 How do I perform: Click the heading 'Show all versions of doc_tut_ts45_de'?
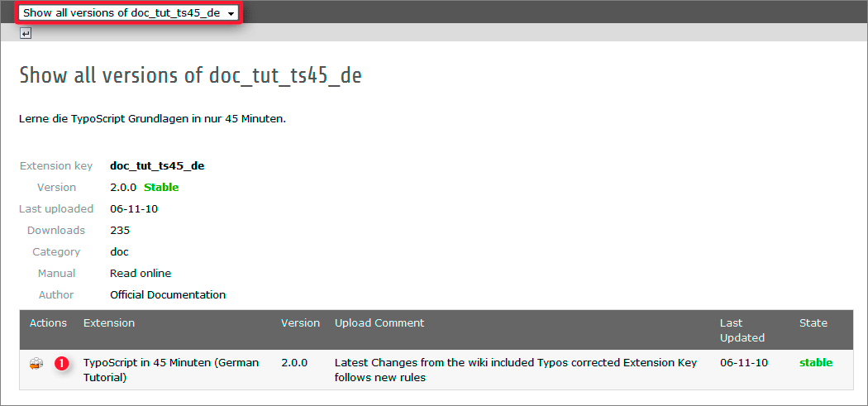(190, 75)
